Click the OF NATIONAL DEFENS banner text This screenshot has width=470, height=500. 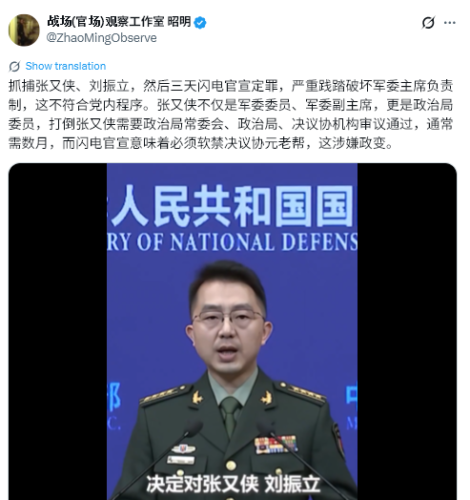[x=232, y=242]
